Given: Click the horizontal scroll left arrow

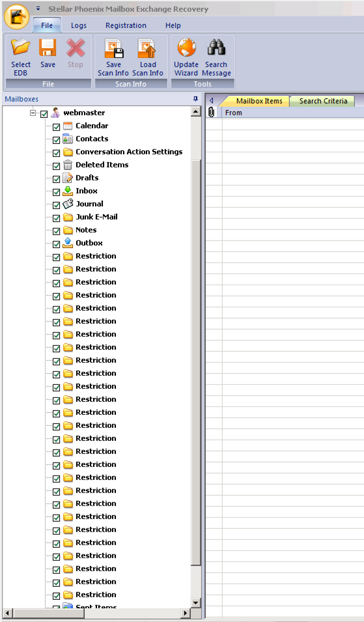Looking at the screenshot, I should click(x=8, y=613).
